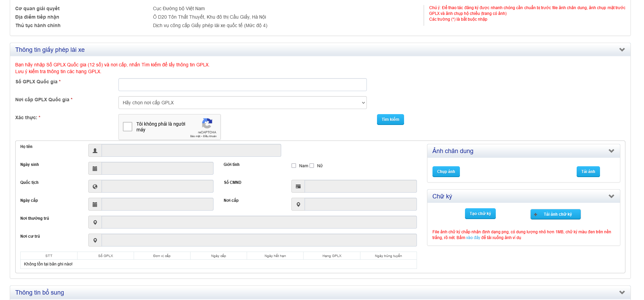
Task: Click the Hạng GPLX column header
Action: tap(332, 256)
